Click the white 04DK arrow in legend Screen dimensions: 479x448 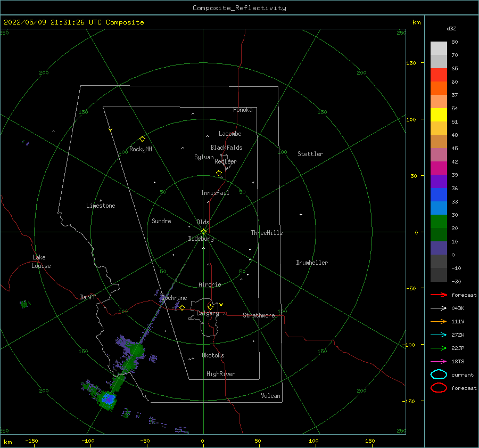439,308
